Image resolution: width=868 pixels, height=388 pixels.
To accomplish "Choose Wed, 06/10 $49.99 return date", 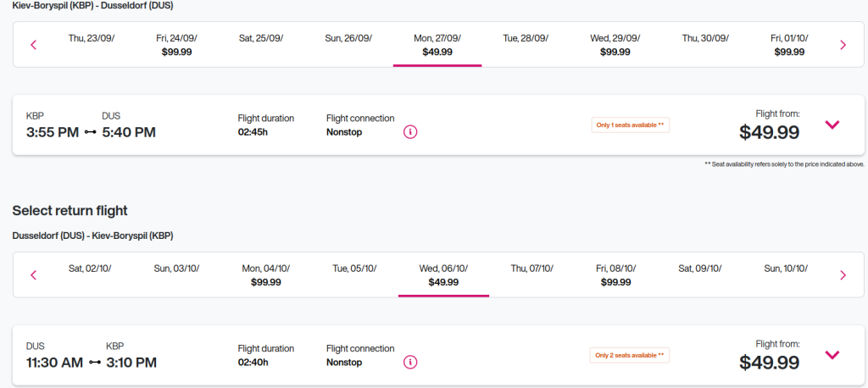I will coord(443,274).
